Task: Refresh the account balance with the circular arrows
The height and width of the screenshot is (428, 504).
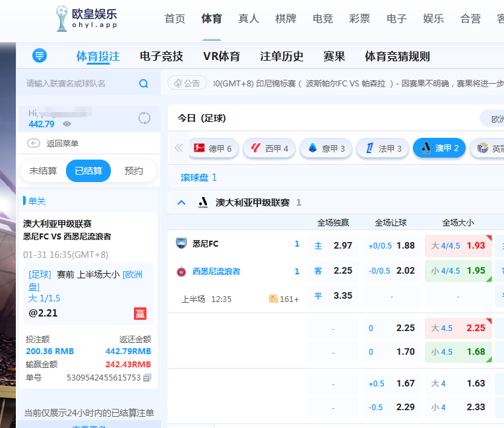Action: 144,119
